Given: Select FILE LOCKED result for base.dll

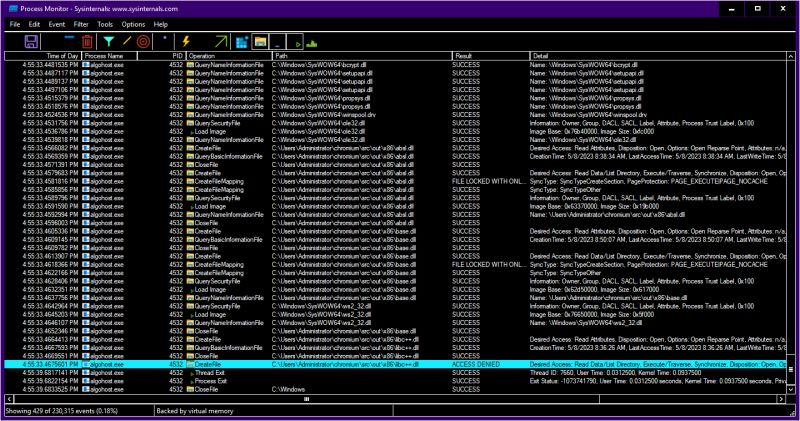Looking at the screenshot, I should pos(488,264).
